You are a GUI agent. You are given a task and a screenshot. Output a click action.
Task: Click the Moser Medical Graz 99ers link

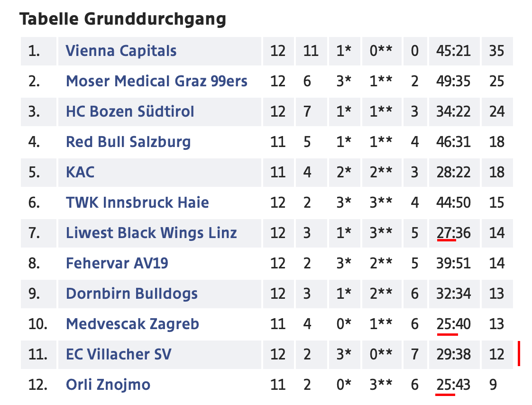coord(156,81)
